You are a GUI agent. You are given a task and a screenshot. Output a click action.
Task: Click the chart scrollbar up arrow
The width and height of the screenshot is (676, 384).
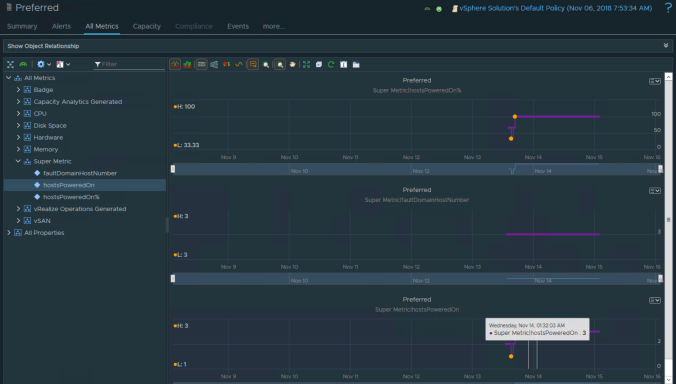(668, 77)
